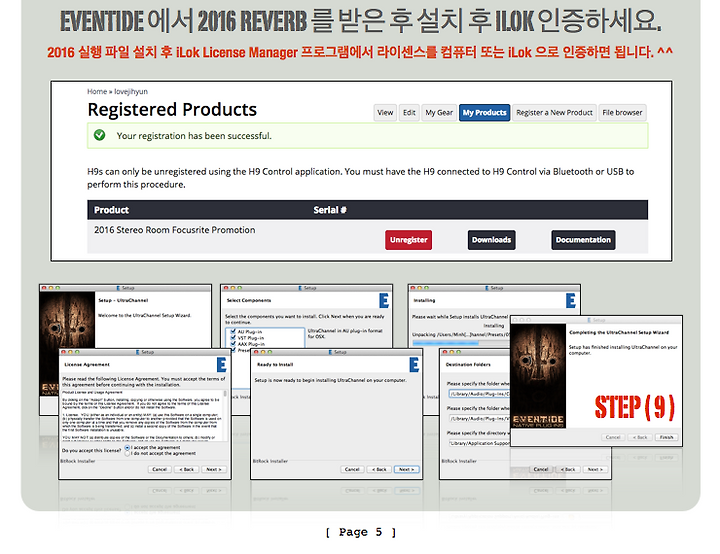
Task: Click the 'Completing the UltraChannel Setup Wizard' heading
Action: click(x=619, y=332)
